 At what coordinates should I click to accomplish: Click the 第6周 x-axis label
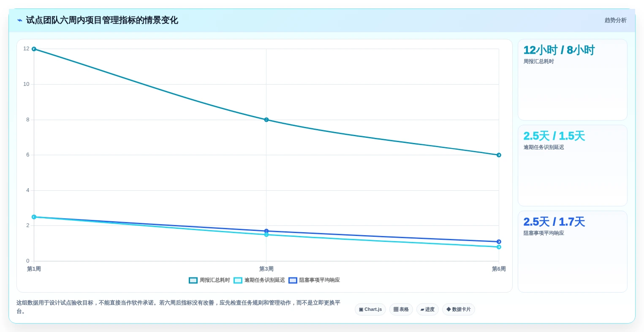pyautogui.click(x=499, y=269)
